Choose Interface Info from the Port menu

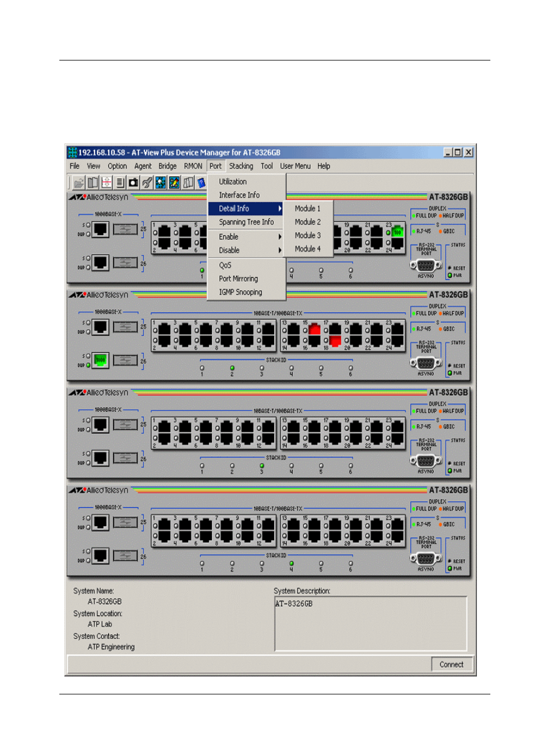(x=246, y=195)
